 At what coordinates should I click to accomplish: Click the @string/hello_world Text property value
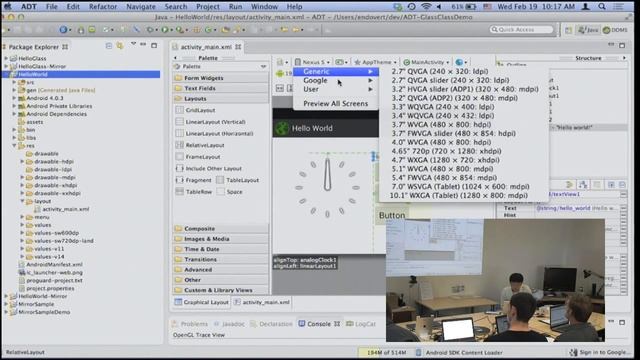coord(576,208)
